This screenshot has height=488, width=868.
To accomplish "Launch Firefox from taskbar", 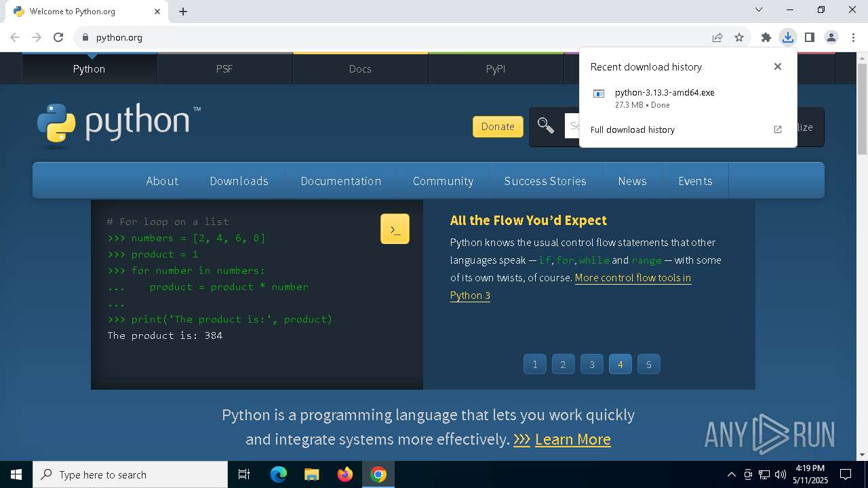I will click(x=345, y=474).
